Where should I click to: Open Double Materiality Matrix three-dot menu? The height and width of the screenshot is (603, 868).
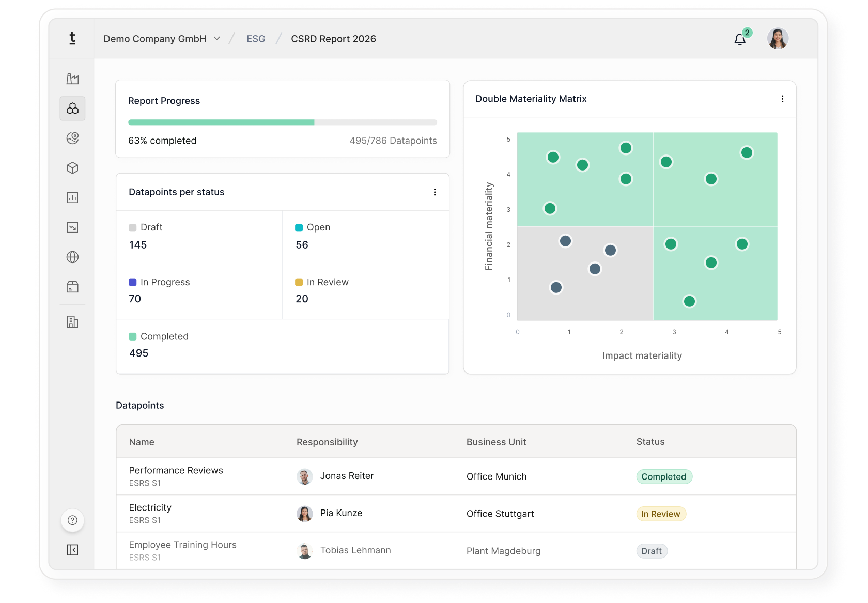point(782,99)
